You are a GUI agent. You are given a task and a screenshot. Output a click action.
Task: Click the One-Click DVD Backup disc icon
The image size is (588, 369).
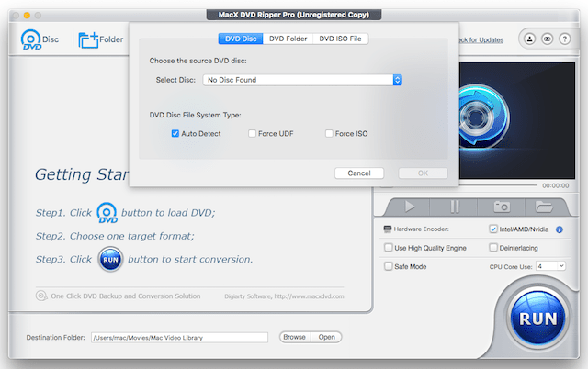(41, 296)
